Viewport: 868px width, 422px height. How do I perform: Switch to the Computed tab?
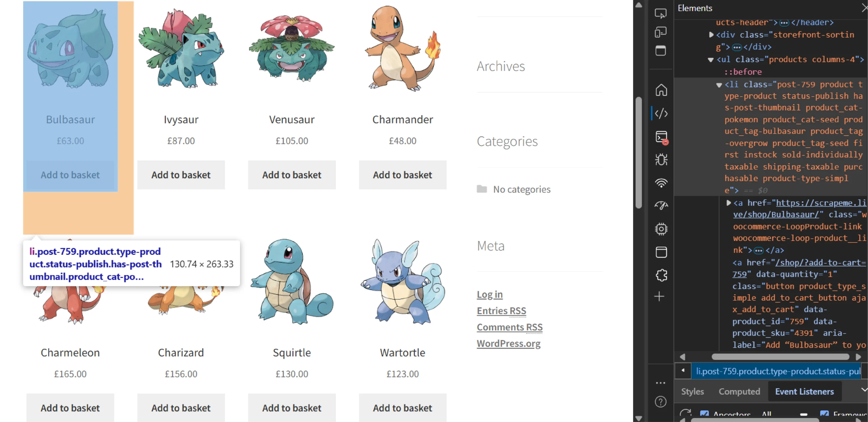739,391
